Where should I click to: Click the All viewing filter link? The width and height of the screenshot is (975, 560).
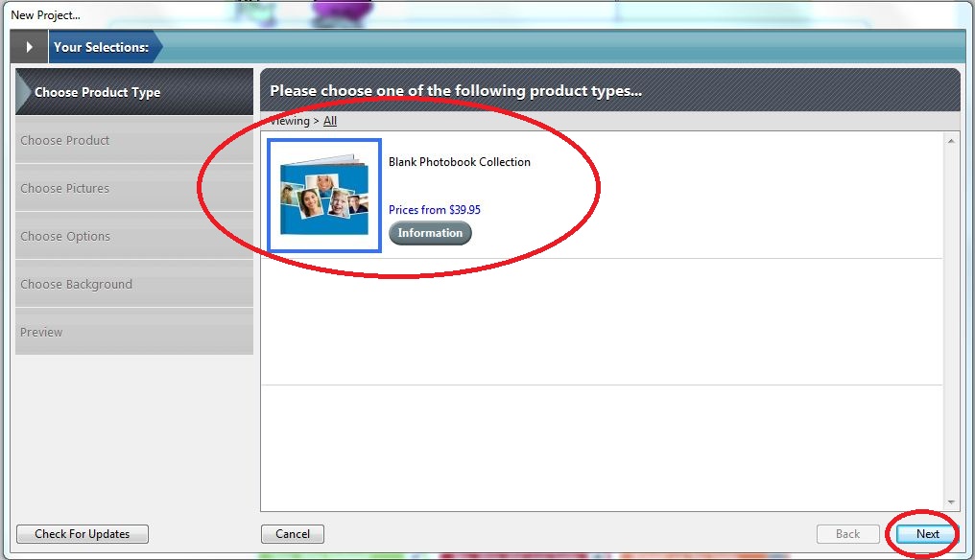pos(329,121)
